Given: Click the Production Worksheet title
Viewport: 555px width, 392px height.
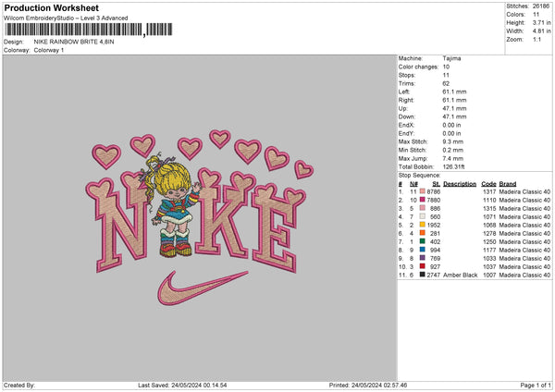Looking at the screenshot, I should click(x=51, y=7).
